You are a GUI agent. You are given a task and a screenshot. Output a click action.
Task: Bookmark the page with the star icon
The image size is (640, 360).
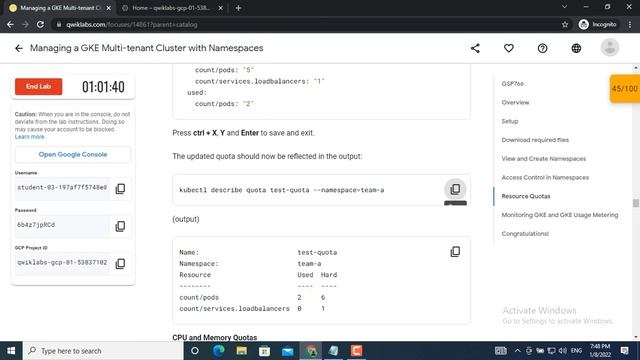point(564,24)
